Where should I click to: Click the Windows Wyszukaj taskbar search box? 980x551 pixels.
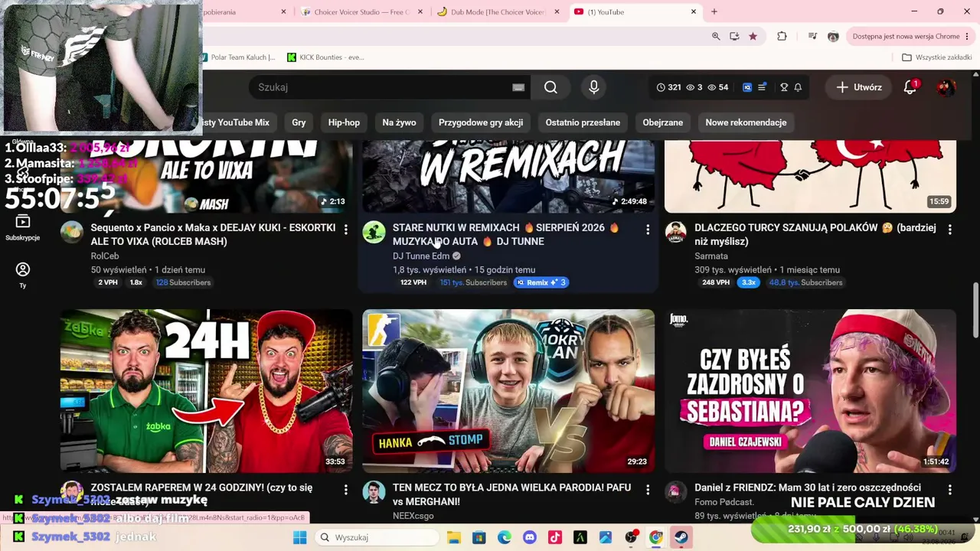coord(377,537)
